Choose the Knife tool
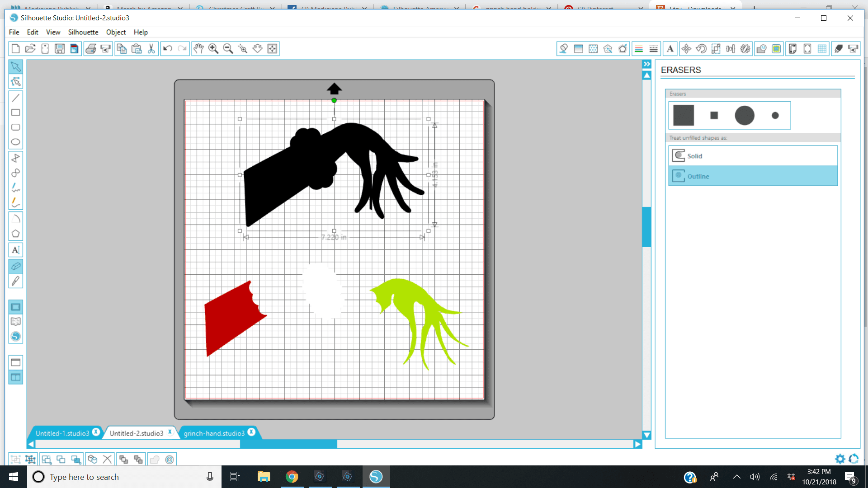 pyautogui.click(x=16, y=281)
